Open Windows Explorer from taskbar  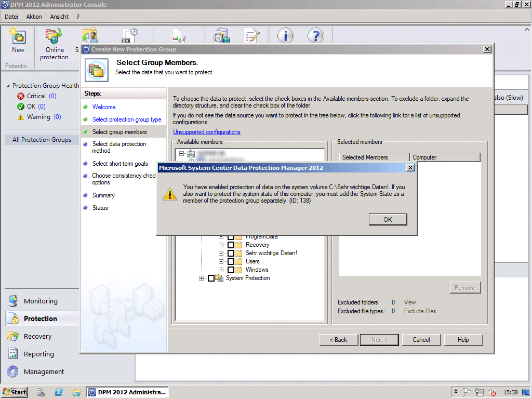coord(76,392)
